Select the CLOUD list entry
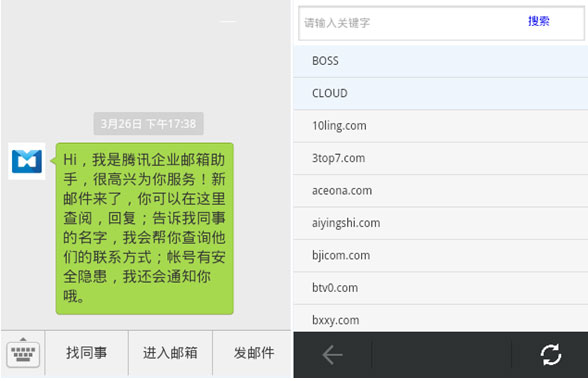 (x=441, y=93)
